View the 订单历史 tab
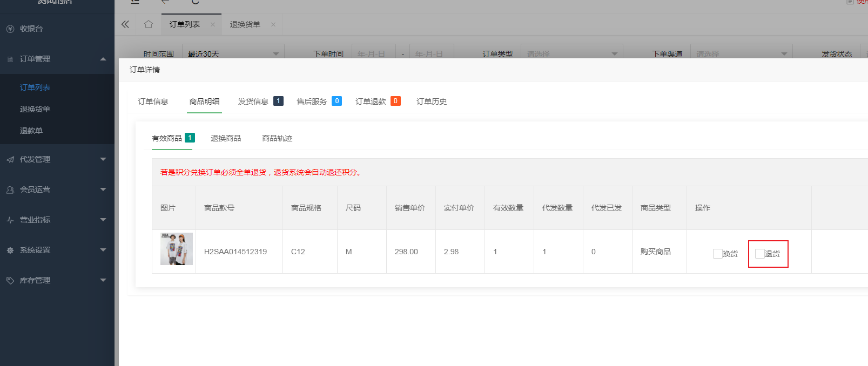 pos(432,101)
